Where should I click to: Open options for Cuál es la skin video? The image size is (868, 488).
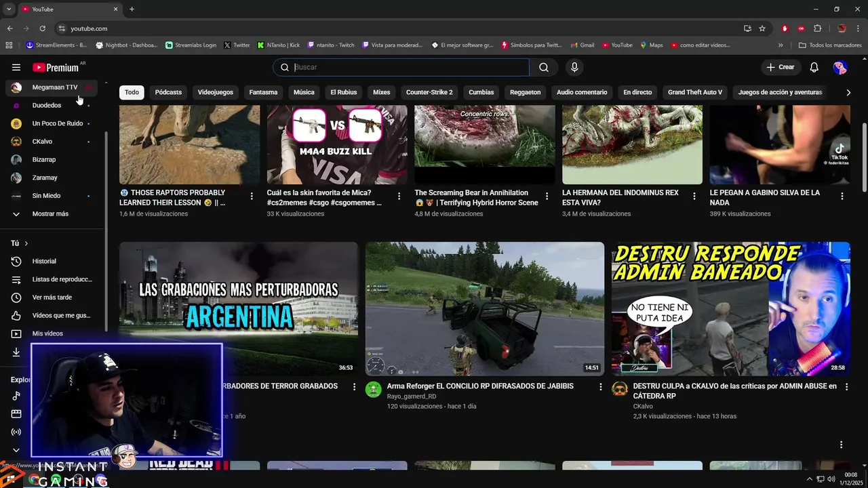(399, 196)
